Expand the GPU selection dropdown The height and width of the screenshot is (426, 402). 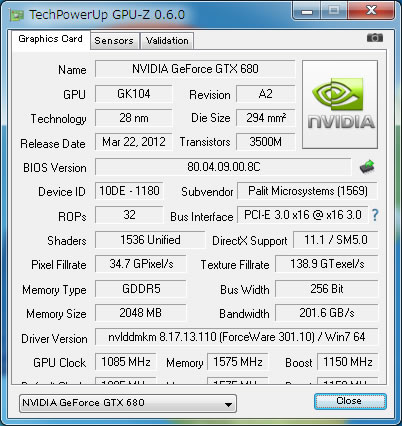point(128,403)
